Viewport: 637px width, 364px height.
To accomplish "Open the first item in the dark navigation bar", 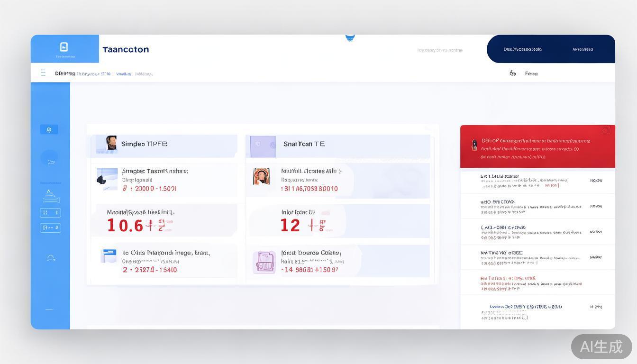I will tap(523, 49).
